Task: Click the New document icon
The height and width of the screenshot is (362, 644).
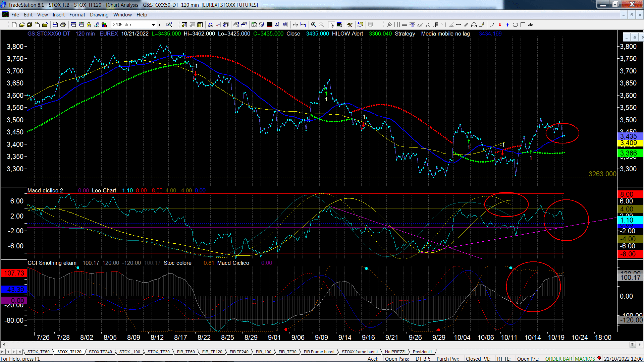Action: point(14,25)
